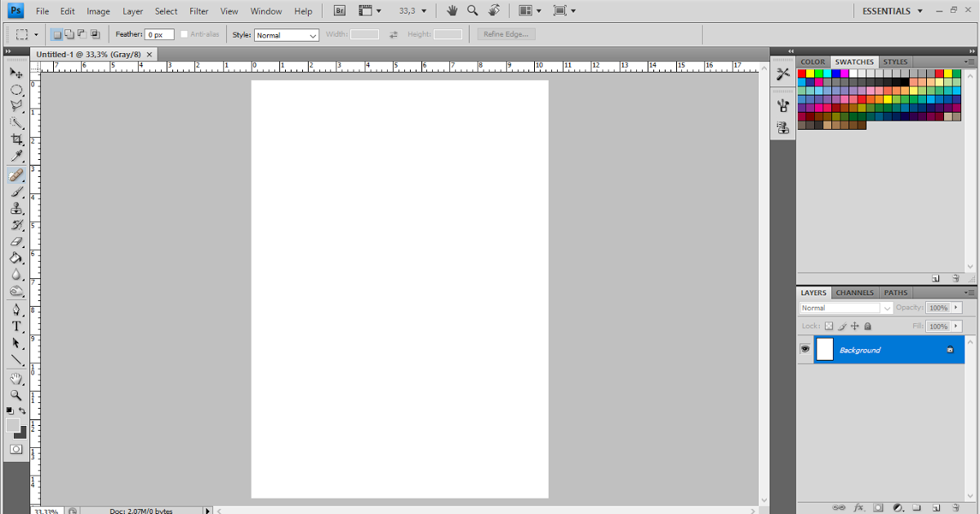Open the Style dropdown set to Normal
Screen dimensions: 980x514
287,35
